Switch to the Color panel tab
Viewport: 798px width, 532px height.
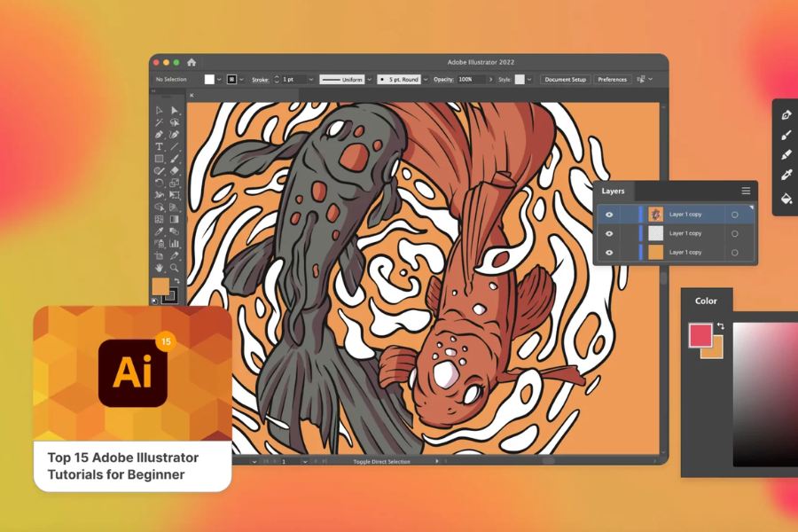[706, 301]
